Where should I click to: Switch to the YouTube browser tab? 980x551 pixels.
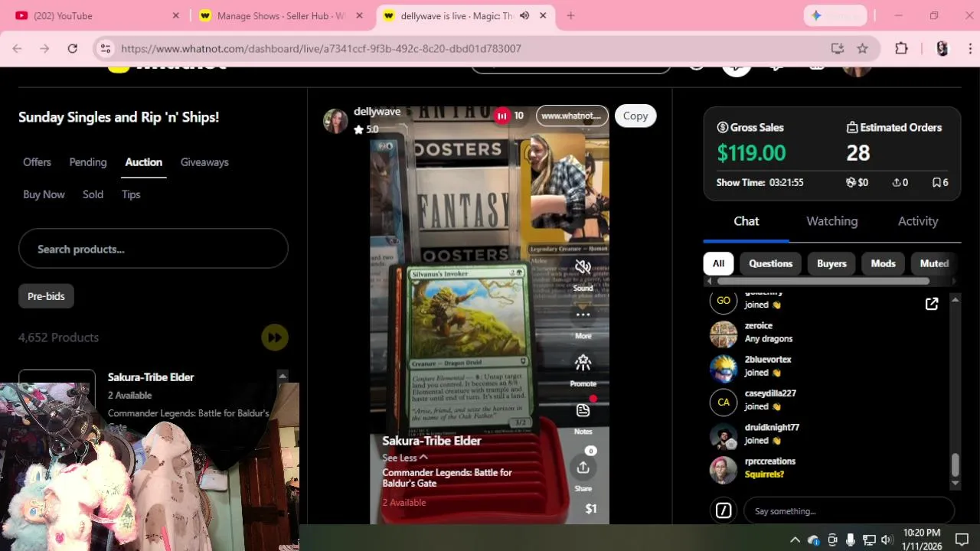pyautogui.click(x=96, y=15)
